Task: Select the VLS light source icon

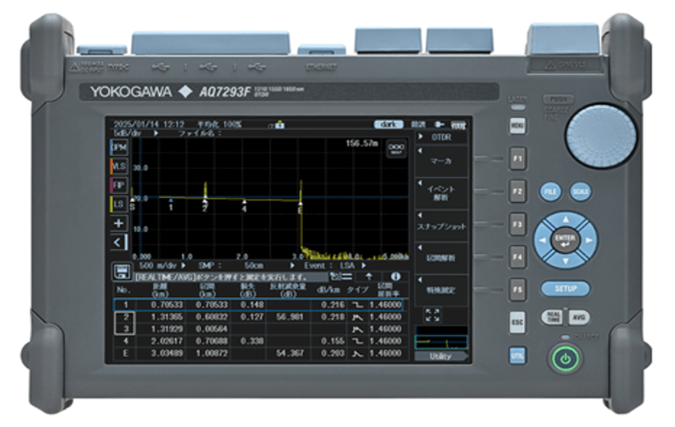Action: [116, 165]
